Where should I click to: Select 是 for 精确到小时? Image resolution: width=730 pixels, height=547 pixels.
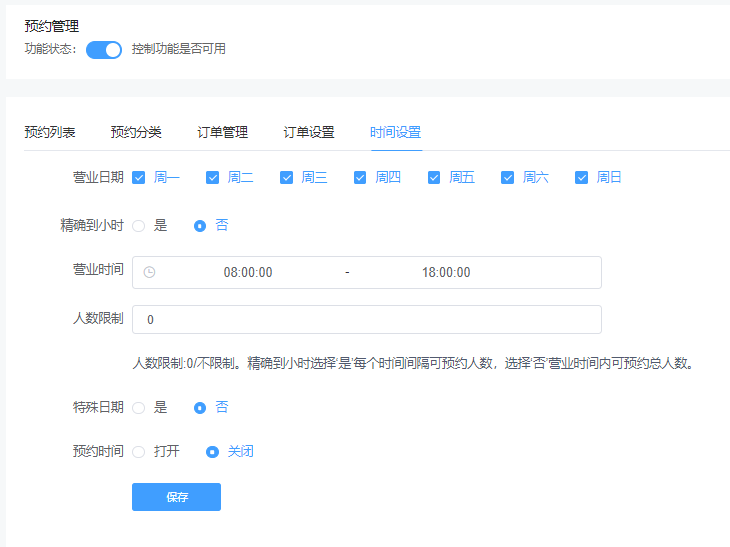click(139, 226)
